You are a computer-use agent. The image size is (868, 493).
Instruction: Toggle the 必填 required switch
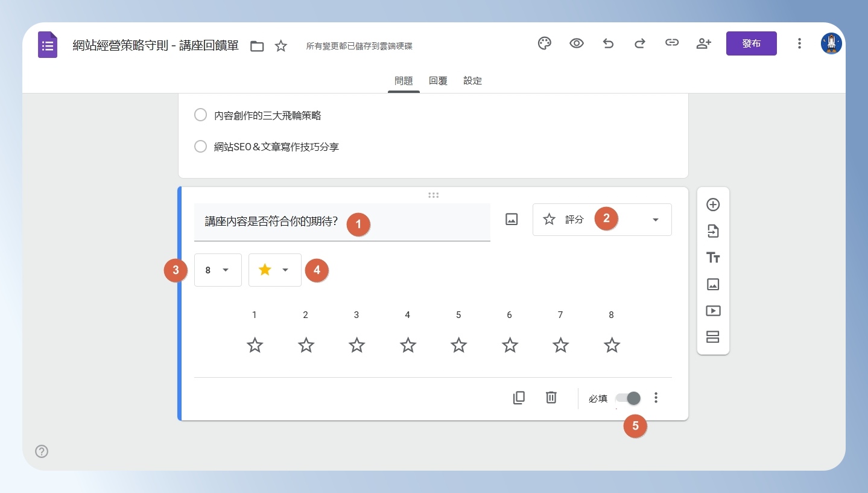[x=628, y=398]
